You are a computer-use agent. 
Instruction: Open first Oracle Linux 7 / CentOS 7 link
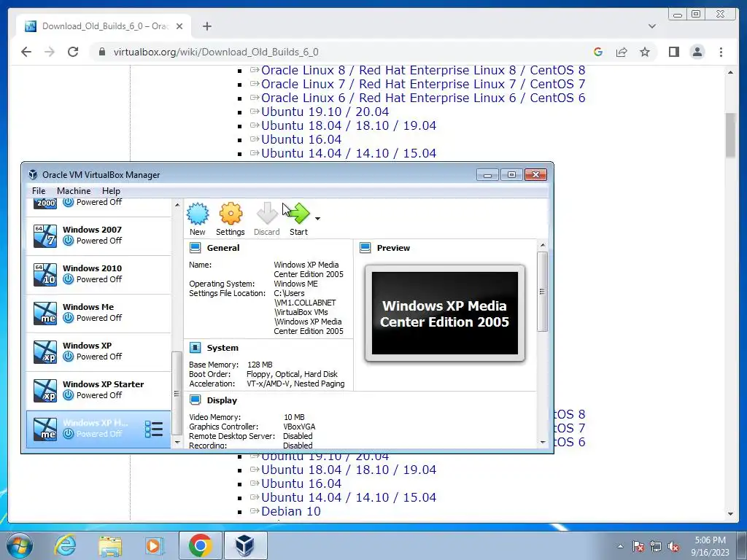423,84
